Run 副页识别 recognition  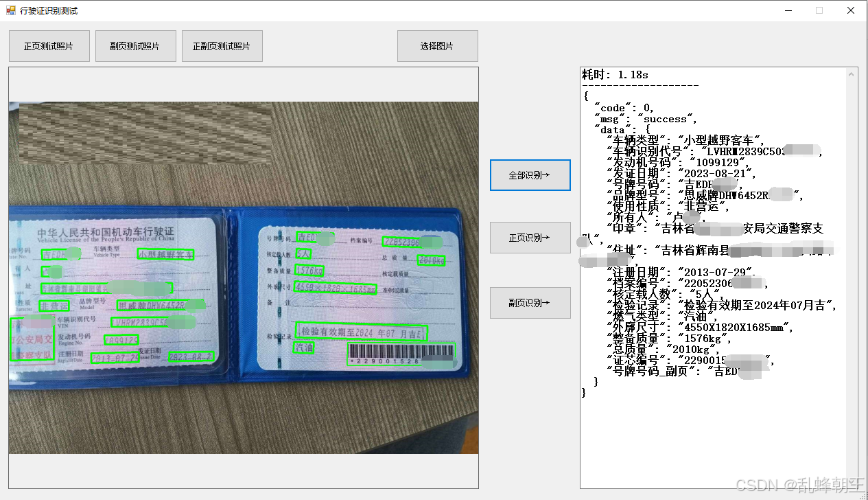pos(530,302)
